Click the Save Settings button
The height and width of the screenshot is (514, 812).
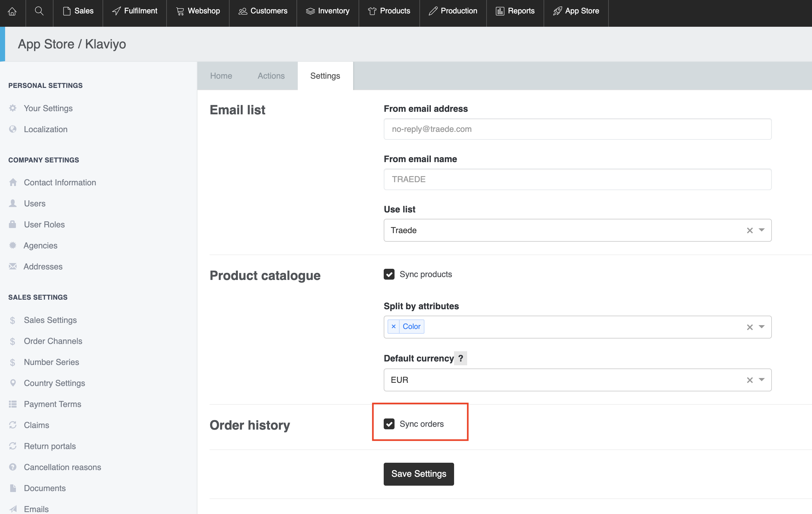(418, 474)
